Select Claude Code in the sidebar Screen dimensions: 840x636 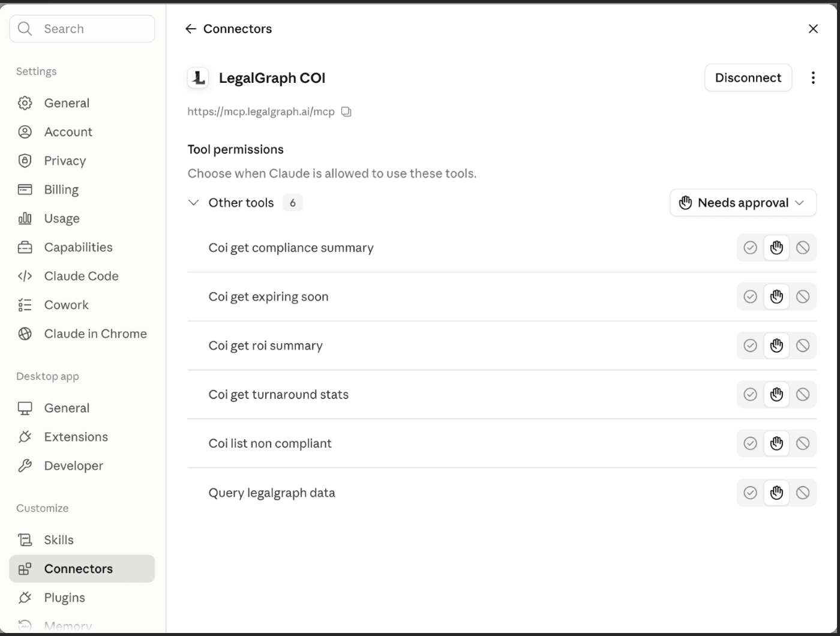(x=82, y=276)
